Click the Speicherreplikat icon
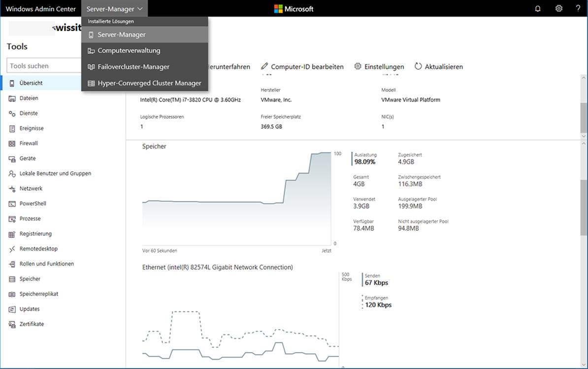588x369 pixels. 12,294
